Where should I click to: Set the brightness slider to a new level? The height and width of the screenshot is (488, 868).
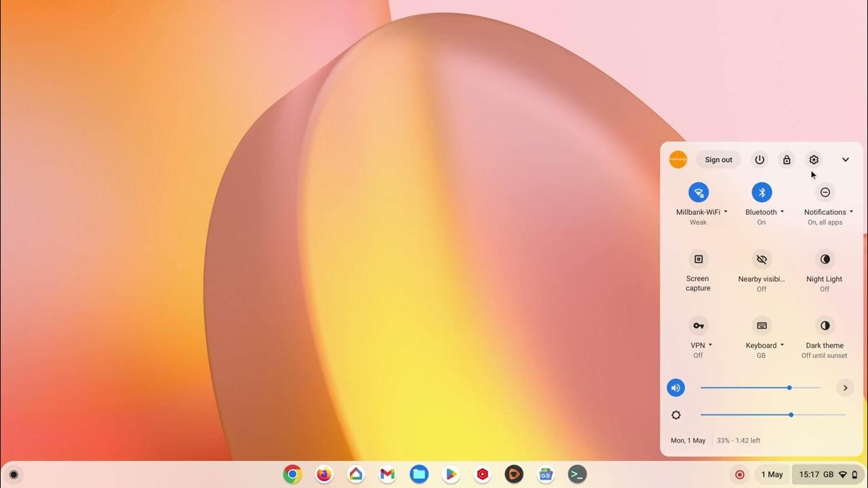click(773, 415)
